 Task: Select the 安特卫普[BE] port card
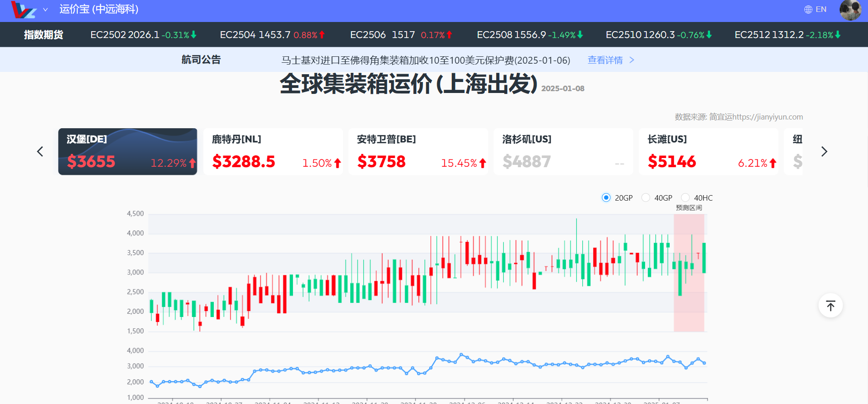[x=418, y=152]
